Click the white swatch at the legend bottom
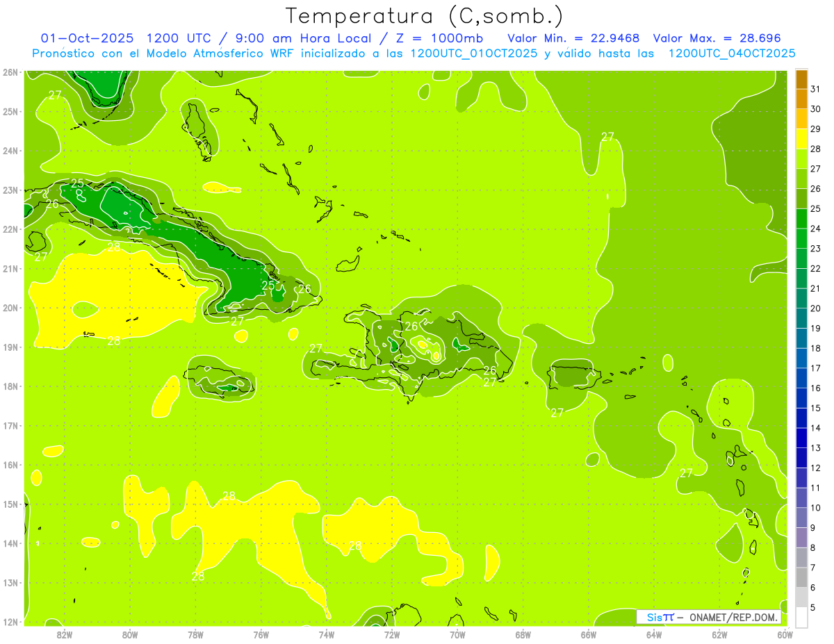 click(801, 617)
